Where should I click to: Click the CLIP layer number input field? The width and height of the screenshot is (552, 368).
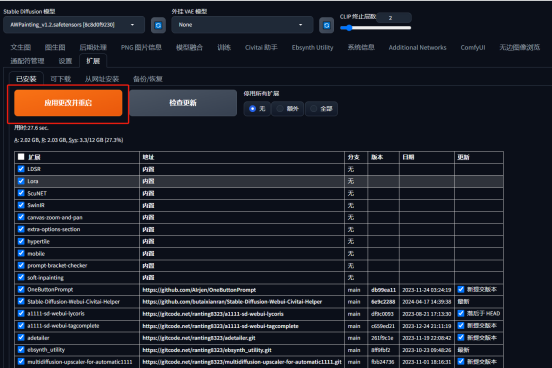click(394, 18)
